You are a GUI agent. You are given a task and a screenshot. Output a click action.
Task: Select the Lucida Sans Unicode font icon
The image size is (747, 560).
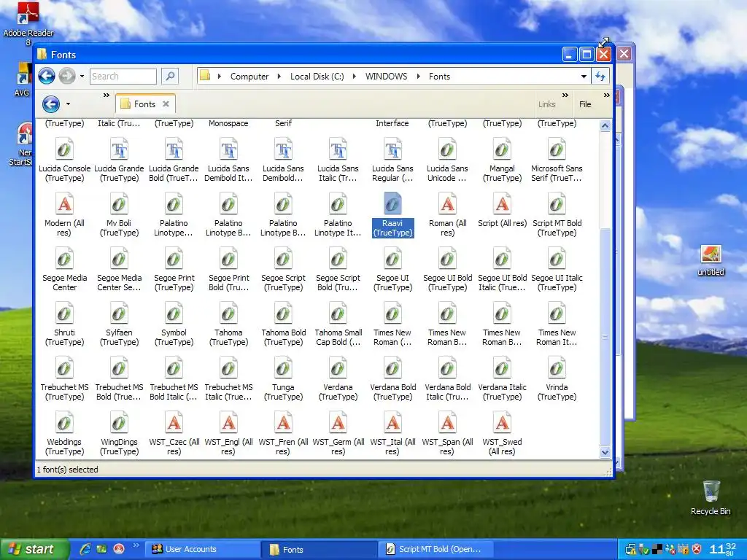pos(447,149)
